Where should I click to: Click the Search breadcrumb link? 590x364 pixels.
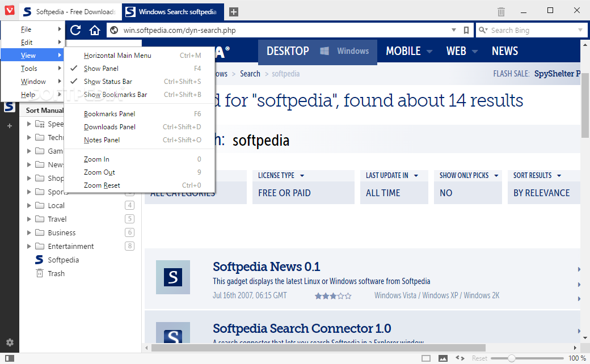(250, 74)
